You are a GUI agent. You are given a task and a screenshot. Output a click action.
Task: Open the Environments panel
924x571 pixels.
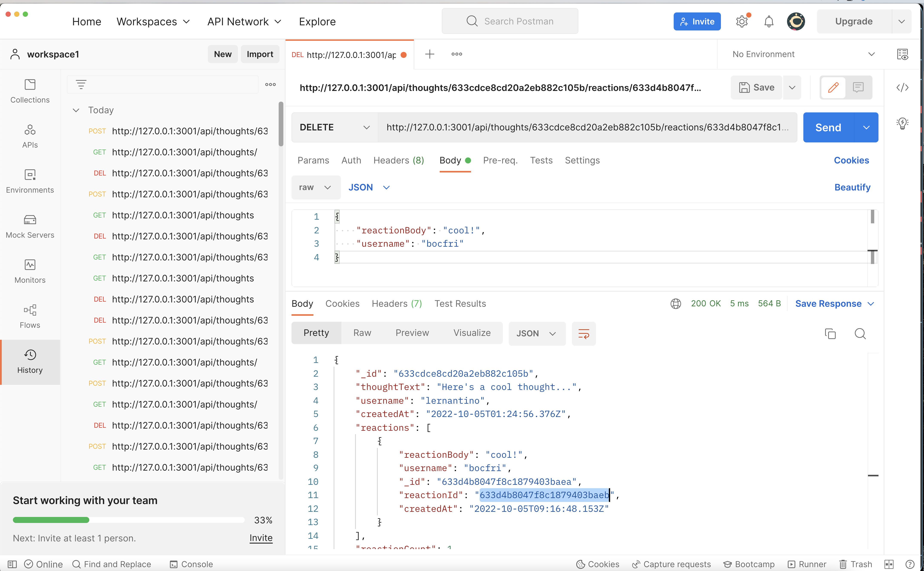pyautogui.click(x=30, y=181)
